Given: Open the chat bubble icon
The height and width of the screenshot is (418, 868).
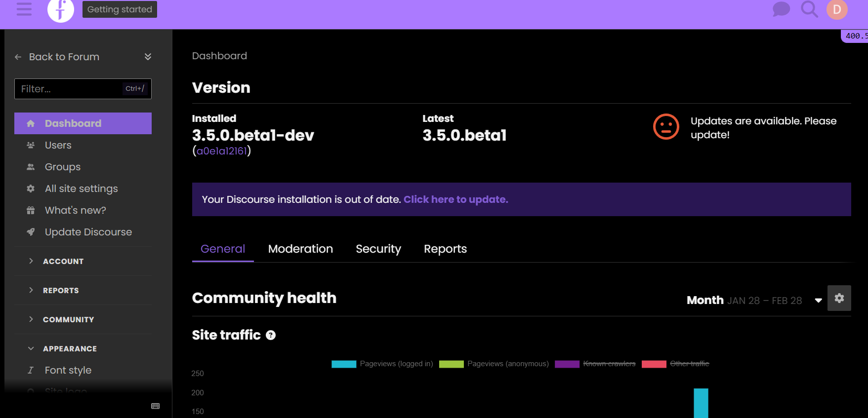Looking at the screenshot, I should click(x=781, y=9).
